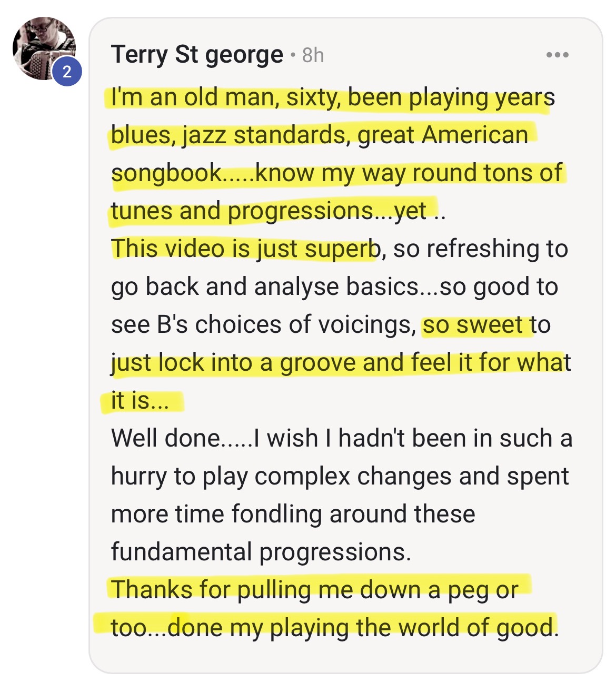Viewport: 616px width, 682px height.
Task: Click the highlighted words "so sweet"
Action: [x=472, y=325]
